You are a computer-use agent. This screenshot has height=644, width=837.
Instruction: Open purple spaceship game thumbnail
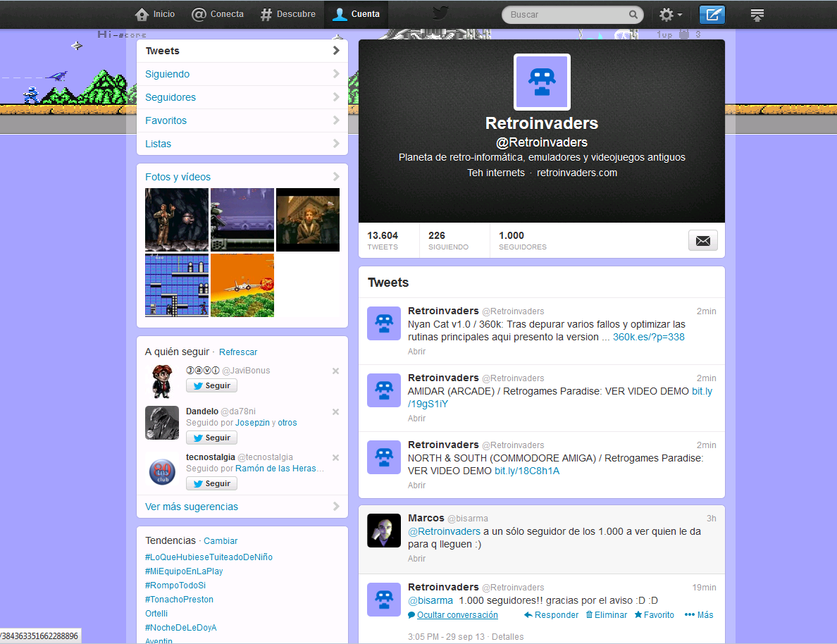point(242,219)
